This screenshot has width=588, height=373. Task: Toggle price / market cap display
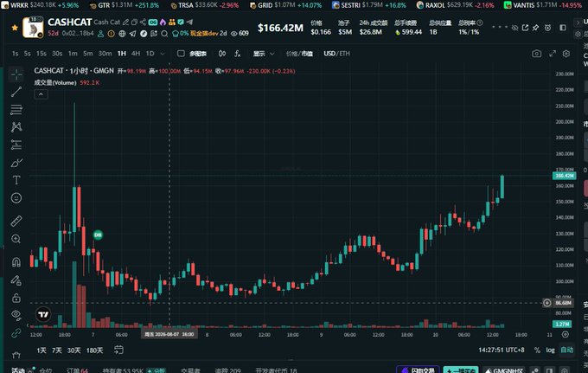(x=299, y=54)
